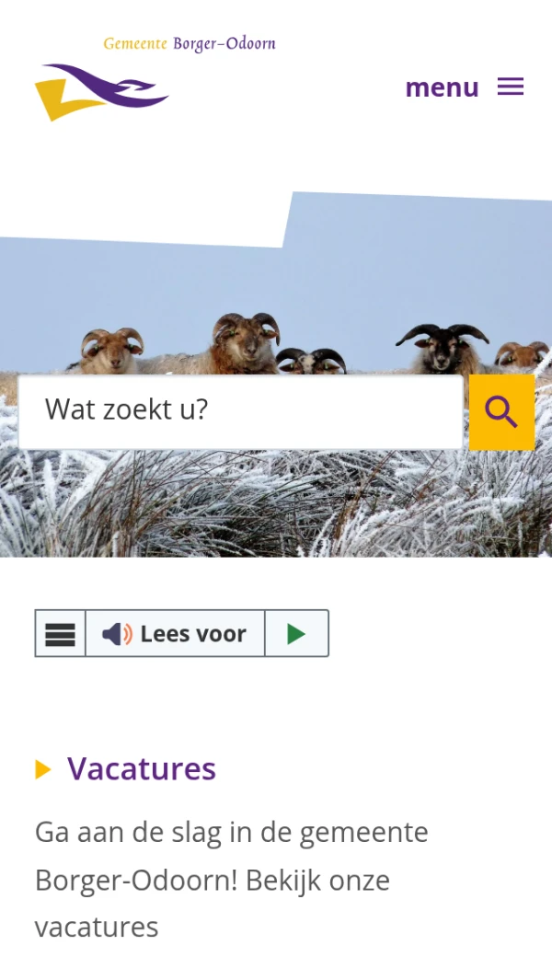The height and width of the screenshot is (980, 552).
Task: Click the speaker icon beside Lees voor
Action: pos(117,634)
